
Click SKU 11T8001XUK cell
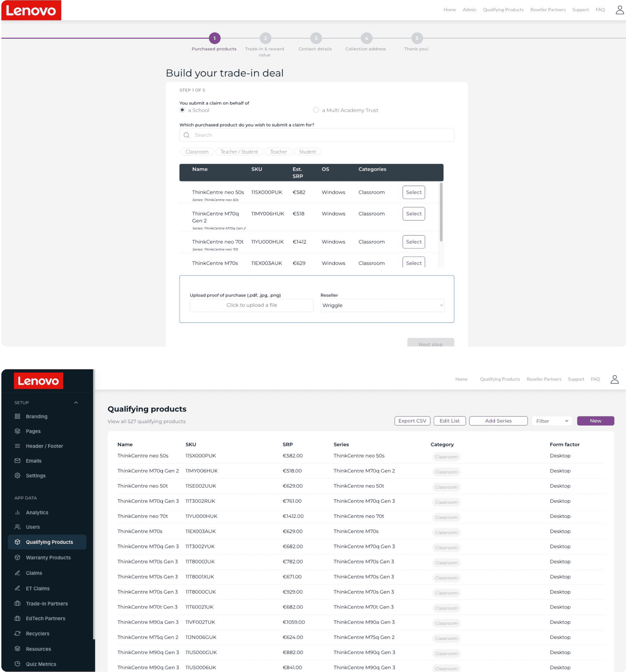(x=200, y=577)
